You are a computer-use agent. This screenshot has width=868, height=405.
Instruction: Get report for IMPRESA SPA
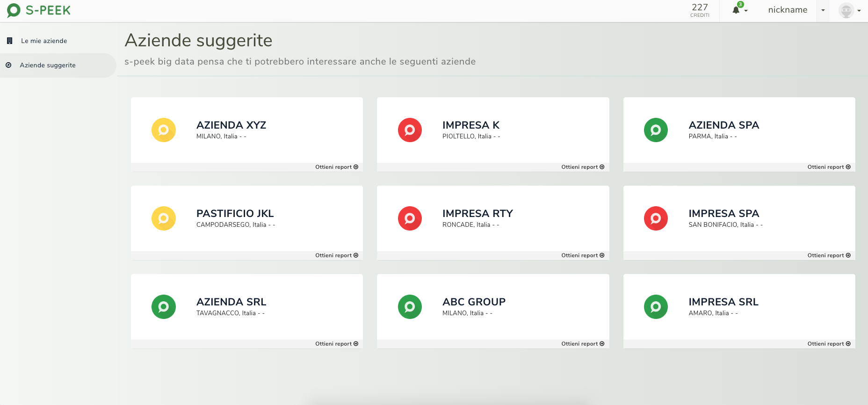tap(829, 255)
